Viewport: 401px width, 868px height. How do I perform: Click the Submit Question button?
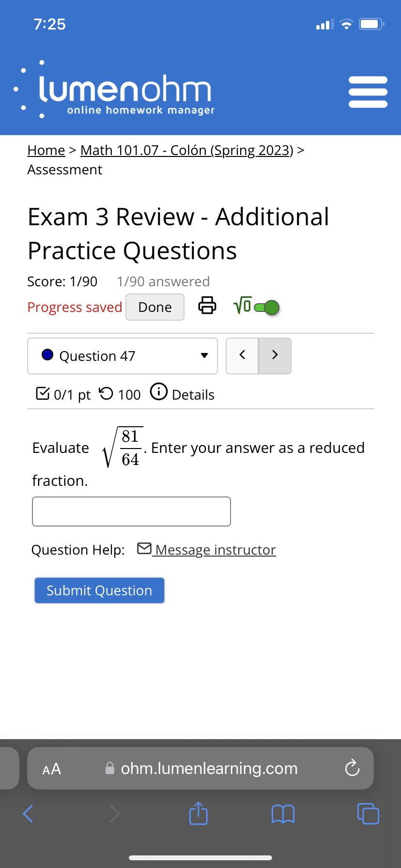coord(99,590)
